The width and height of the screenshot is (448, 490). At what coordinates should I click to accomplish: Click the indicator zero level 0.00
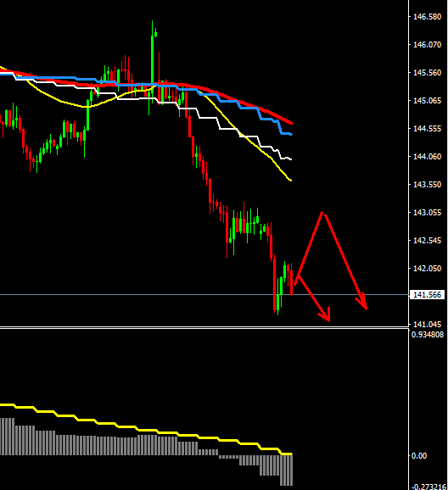[419, 456]
